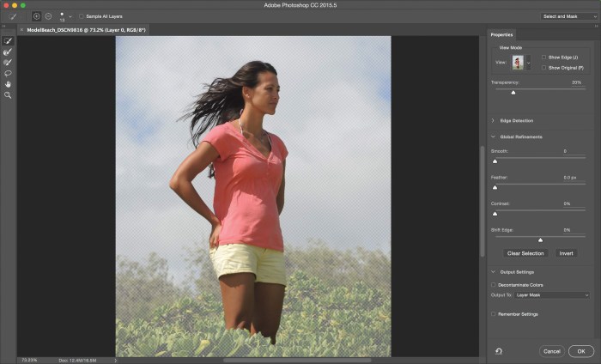Click the Smooth slider handle
This screenshot has width=601, height=364.
pos(495,161)
